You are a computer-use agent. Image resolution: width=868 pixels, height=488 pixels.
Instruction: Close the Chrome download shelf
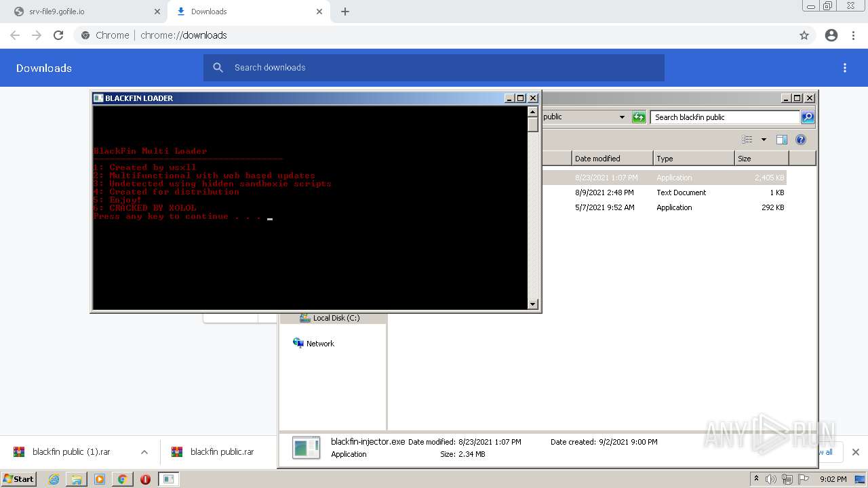point(855,452)
